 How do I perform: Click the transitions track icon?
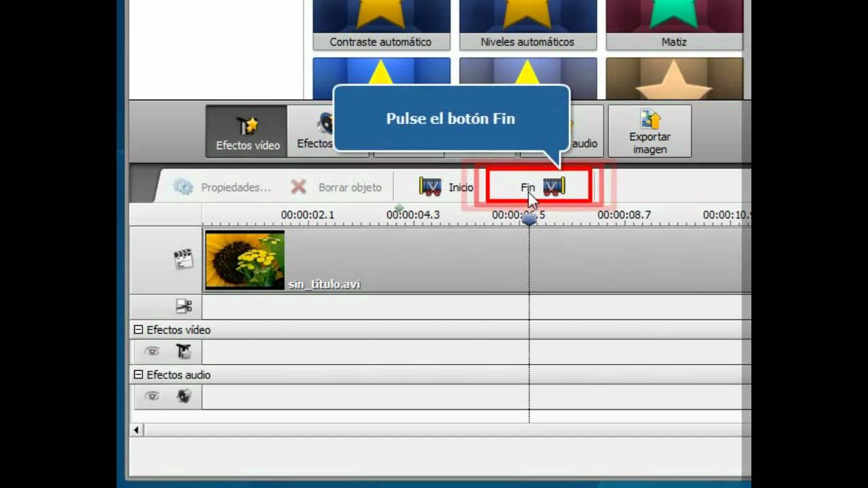tap(184, 306)
